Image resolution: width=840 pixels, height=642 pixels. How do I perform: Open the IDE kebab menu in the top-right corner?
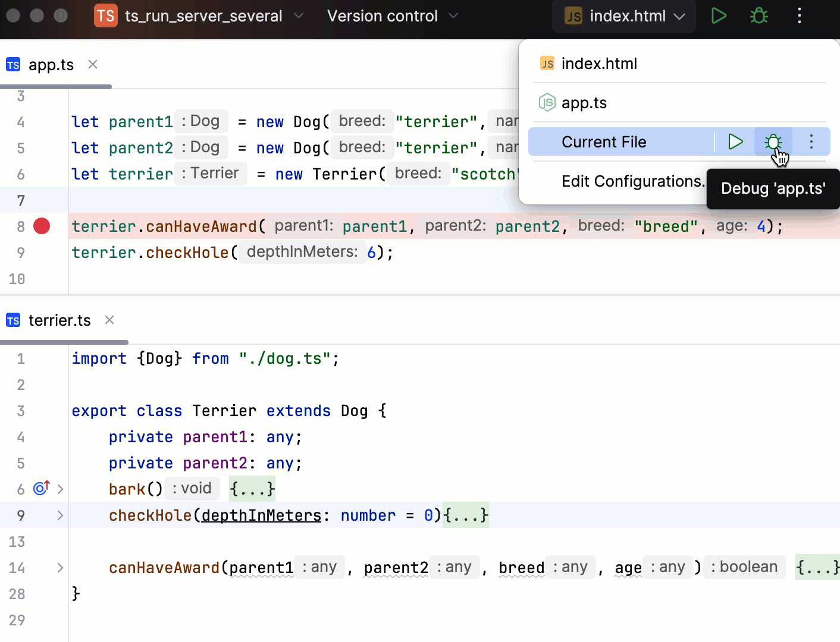tap(799, 16)
